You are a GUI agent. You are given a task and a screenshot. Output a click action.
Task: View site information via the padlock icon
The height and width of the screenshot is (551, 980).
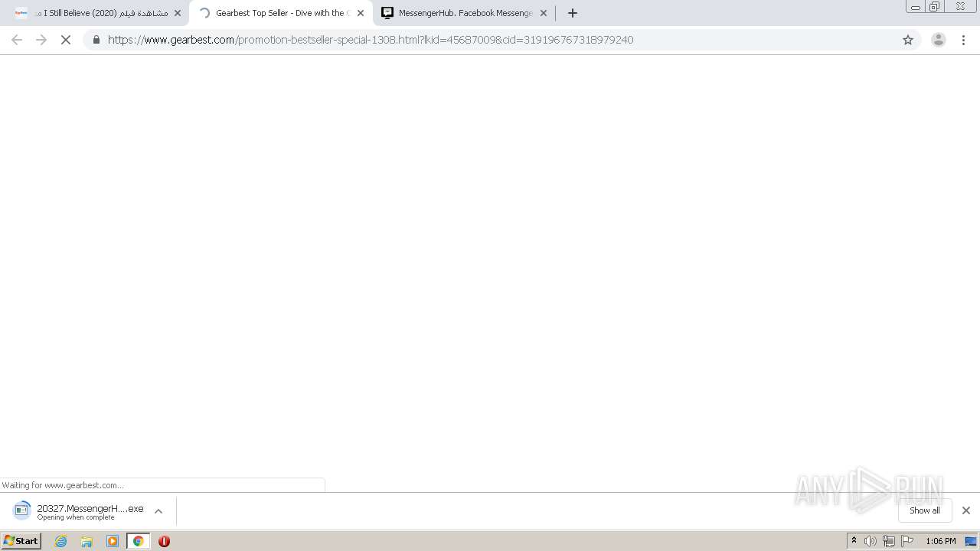click(x=96, y=40)
